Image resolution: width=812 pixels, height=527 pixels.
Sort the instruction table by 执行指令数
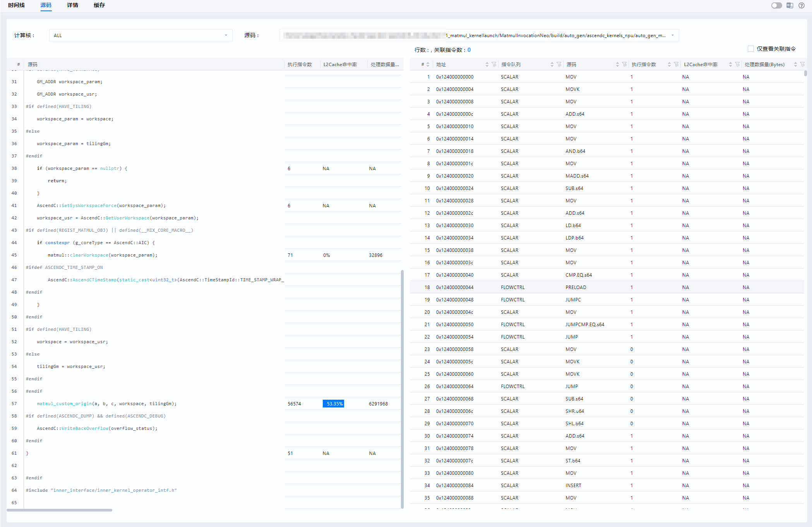click(x=669, y=65)
